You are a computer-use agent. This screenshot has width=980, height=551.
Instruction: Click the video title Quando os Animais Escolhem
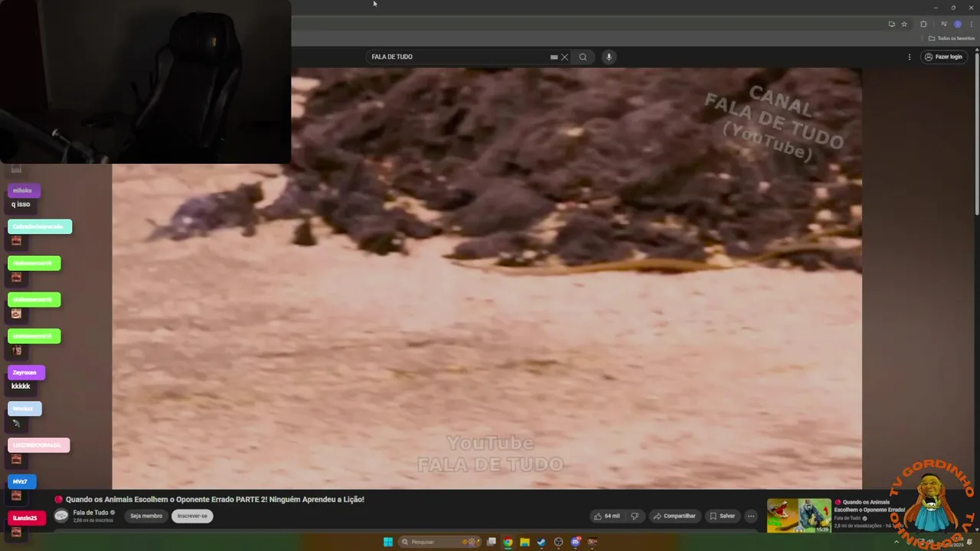pos(215,499)
